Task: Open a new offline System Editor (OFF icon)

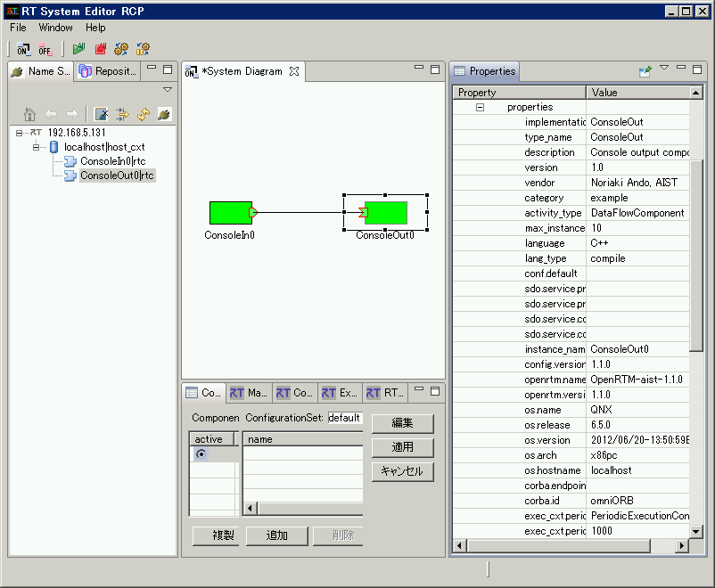Action: 45,49
